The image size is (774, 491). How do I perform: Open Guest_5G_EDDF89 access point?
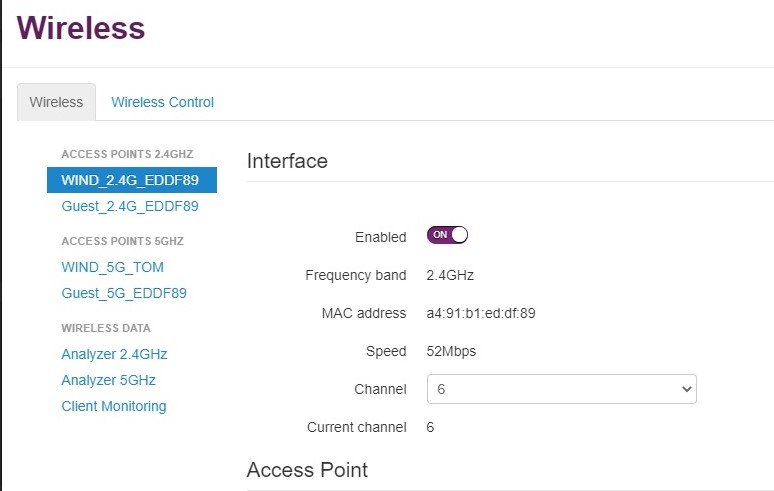click(x=124, y=293)
